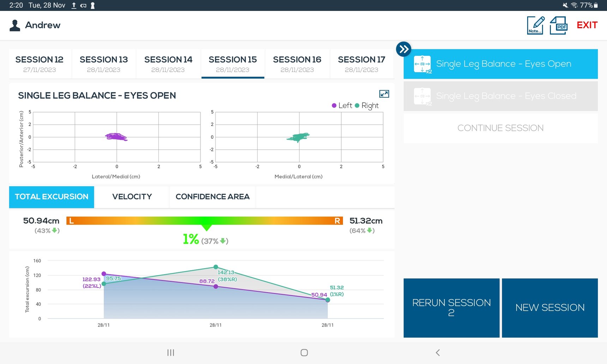This screenshot has height=364, width=607.
Task: Click the EXIT button
Action: [587, 25]
